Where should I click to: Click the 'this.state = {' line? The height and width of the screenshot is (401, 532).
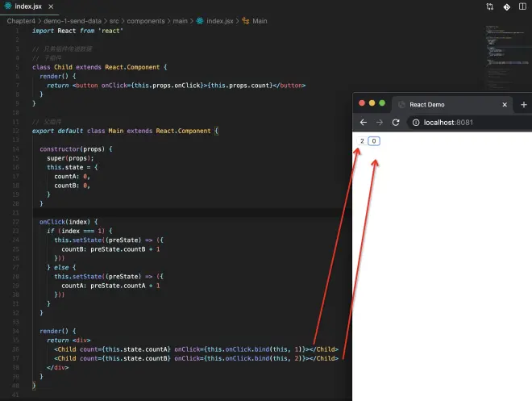73,167
